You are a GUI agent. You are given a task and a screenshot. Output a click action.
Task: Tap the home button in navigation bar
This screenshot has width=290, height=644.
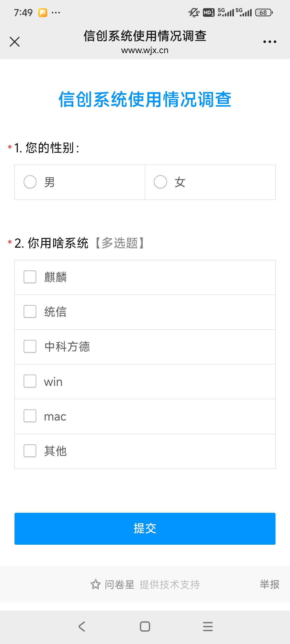click(145, 626)
